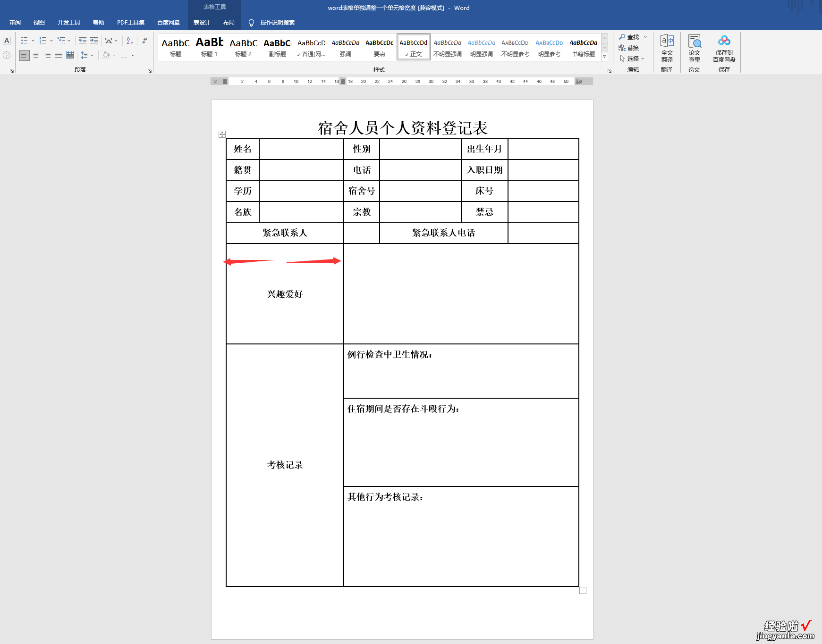Screen dimensions: 822x644
Task: Open the PDF工具集 tab
Action: (131, 22)
